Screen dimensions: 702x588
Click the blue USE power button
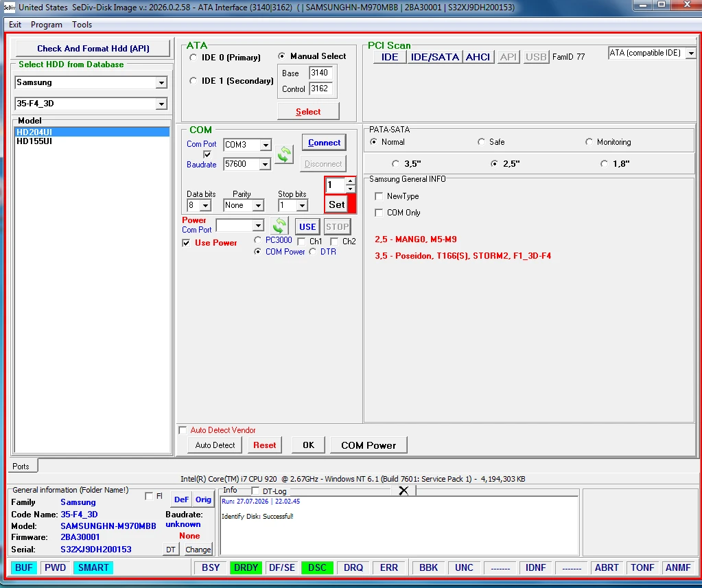coord(307,226)
